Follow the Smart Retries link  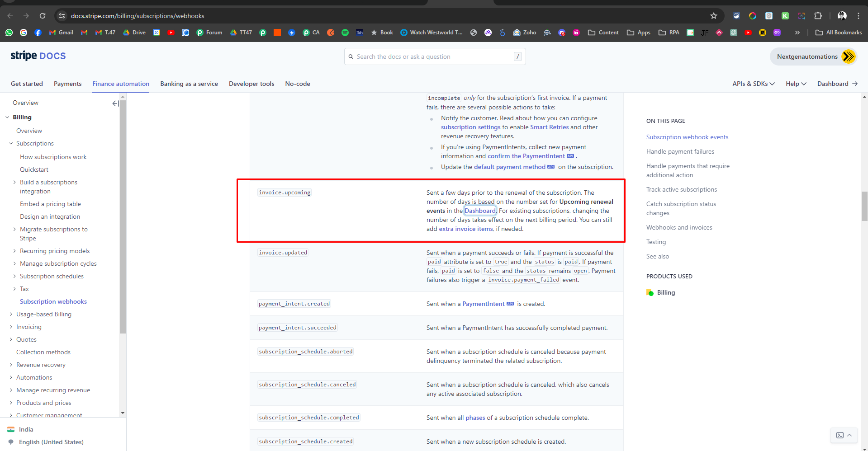(x=550, y=127)
